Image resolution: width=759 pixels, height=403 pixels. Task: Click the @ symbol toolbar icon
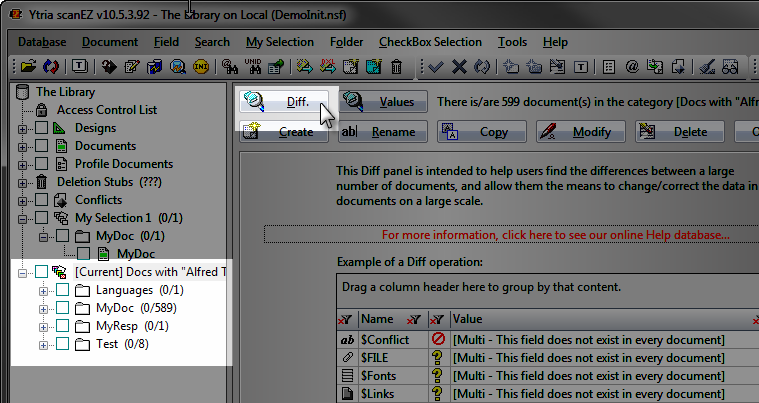click(x=632, y=67)
